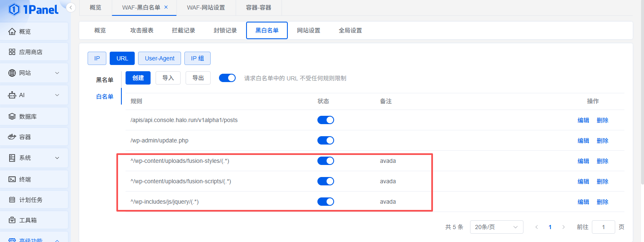Select the URL filter button

coord(122,58)
